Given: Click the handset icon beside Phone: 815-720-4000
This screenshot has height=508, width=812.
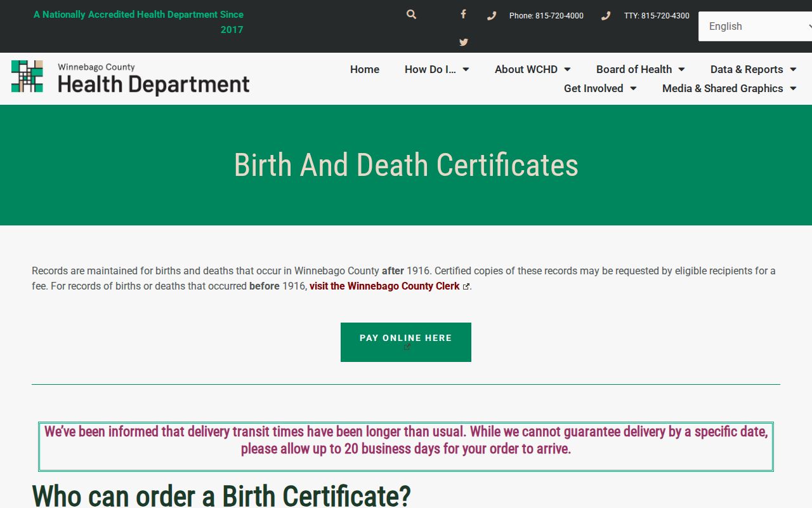Looking at the screenshot, I should pyautogui.click(x=492, y=16).
